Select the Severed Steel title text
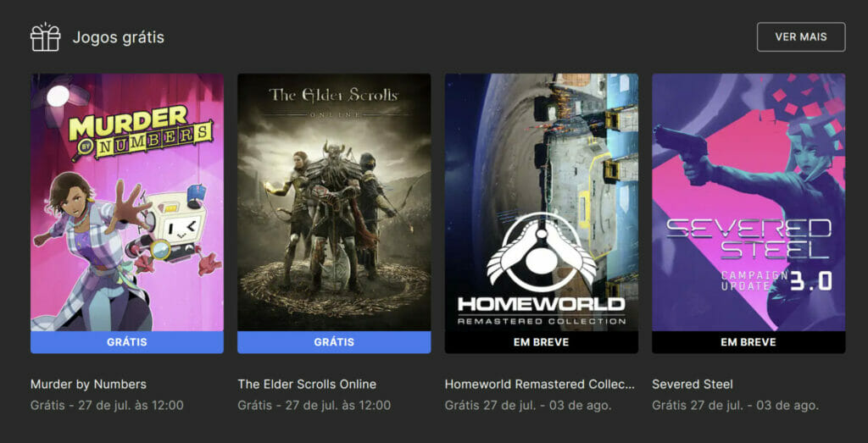Image resolution: width=868 pixels, height=443 pixels. 692,384
